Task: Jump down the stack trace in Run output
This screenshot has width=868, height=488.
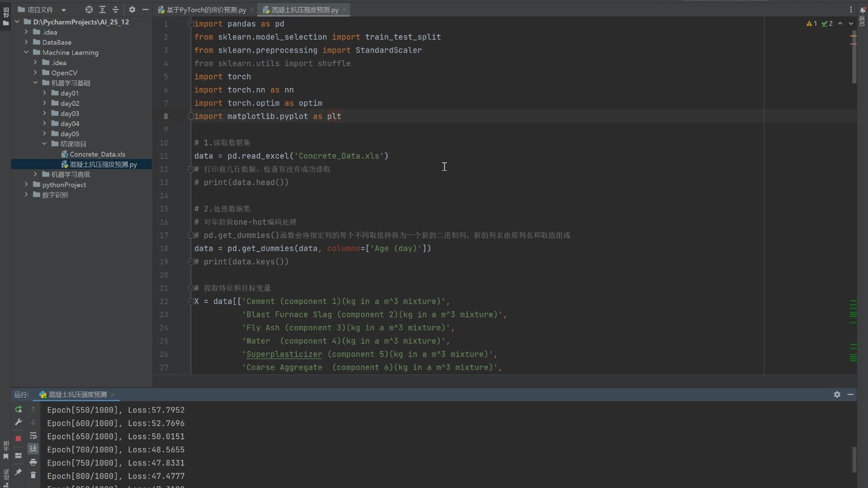Action: point(33,422)
